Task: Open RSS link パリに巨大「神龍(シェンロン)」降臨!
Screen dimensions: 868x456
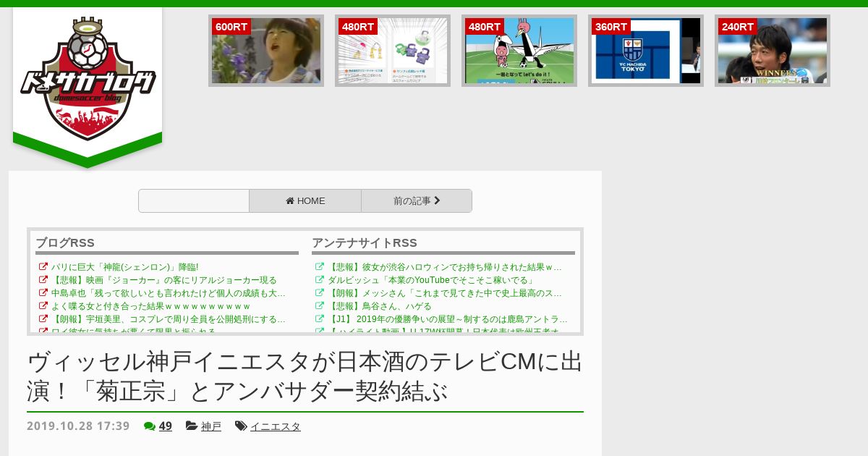Action: 125,267
